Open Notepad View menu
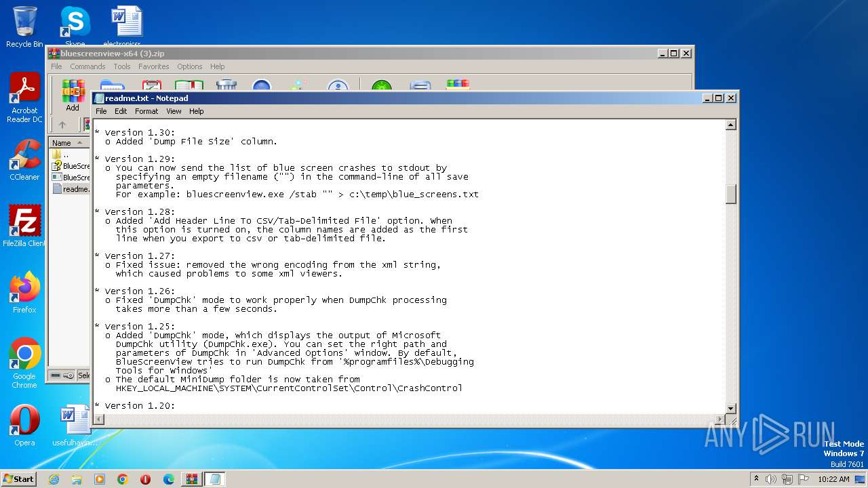 click(174, 111)
